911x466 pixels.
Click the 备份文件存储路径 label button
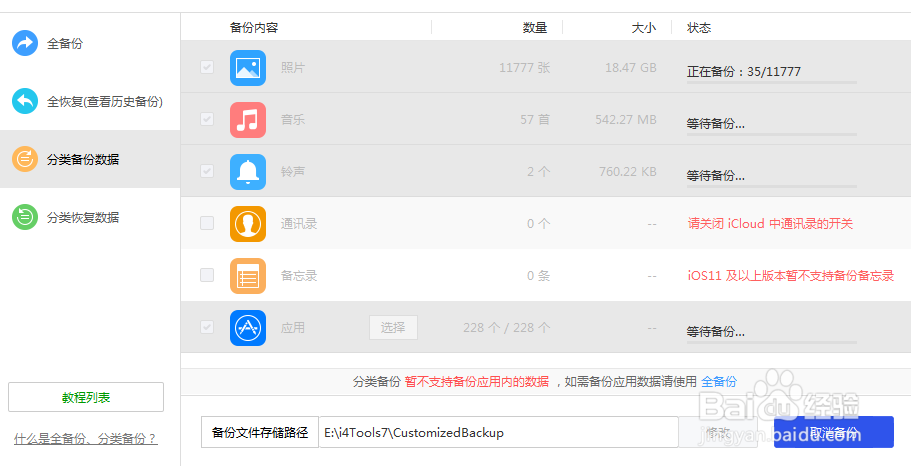tap(260, 432)
